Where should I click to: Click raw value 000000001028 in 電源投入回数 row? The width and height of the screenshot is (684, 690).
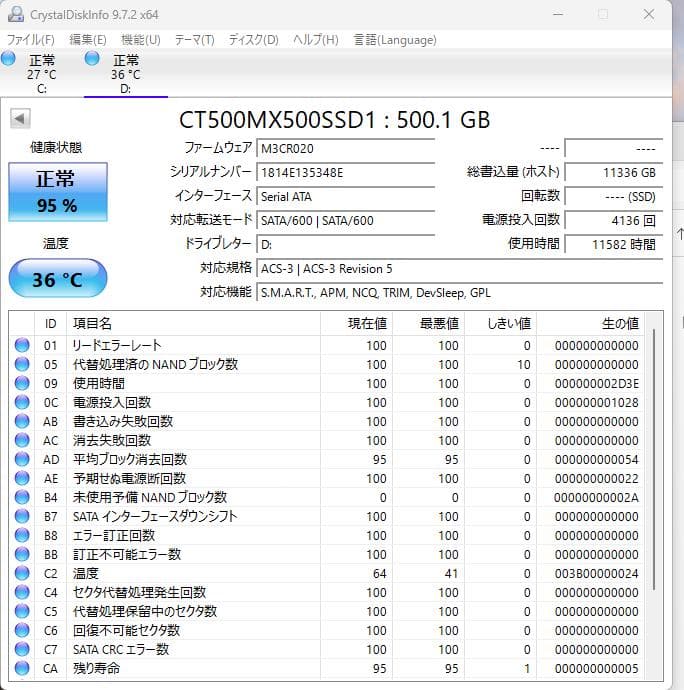pos(596,402)
